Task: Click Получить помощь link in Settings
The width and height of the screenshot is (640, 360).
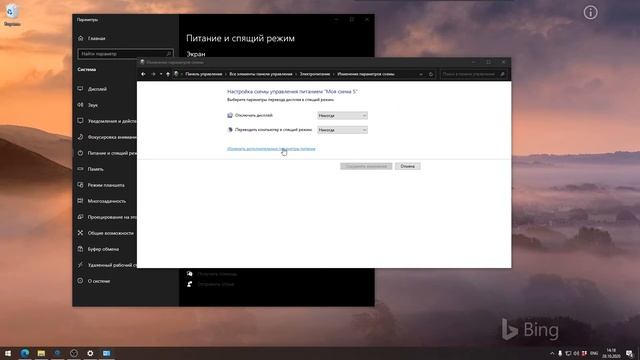Action: click(217, 274)
